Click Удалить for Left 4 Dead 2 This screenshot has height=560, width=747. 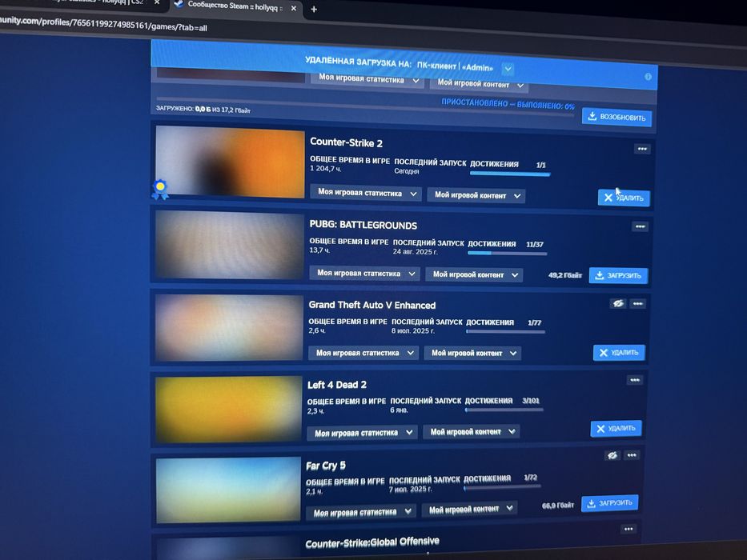click(x=616, y=429)
